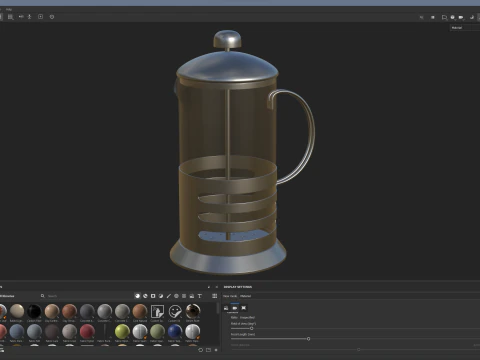Select the square Smart masks filter icon
480x360 pixels.
tap(153, 296)
